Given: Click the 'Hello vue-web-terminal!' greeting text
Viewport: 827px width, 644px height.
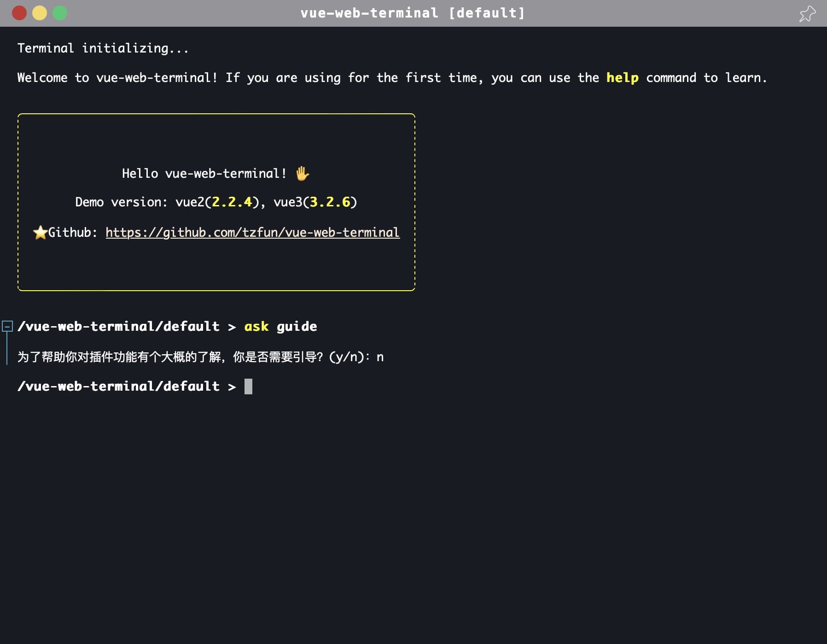Looking at the screenshot, I should [204, 174].
